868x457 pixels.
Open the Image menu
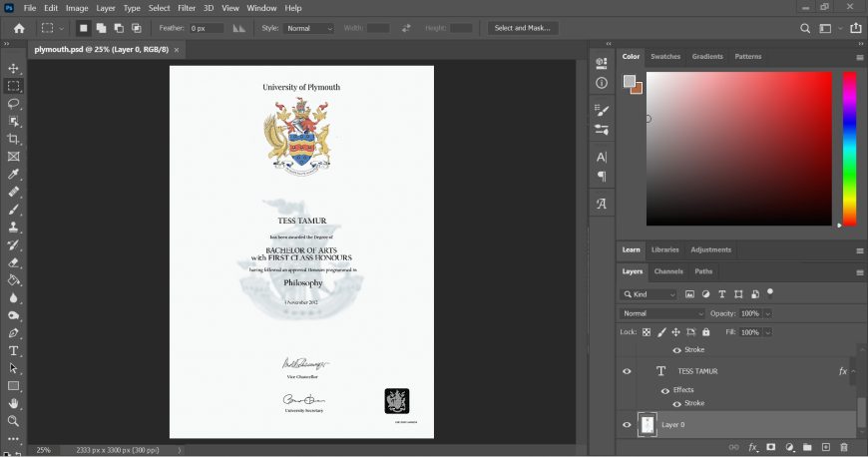(77, 8)
